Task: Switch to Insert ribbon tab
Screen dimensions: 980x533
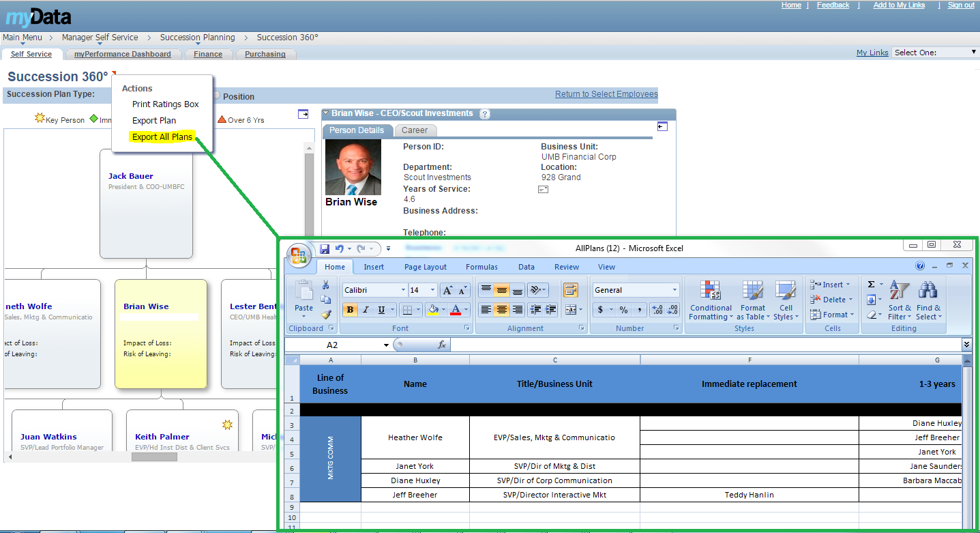Action: [x=374, y=267]
